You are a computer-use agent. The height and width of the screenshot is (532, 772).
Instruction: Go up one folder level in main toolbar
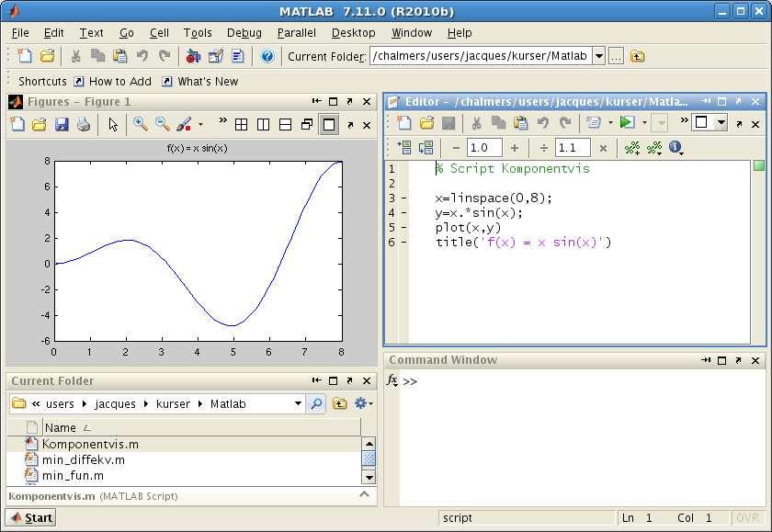pyautogui.click(x=638, y=57)
